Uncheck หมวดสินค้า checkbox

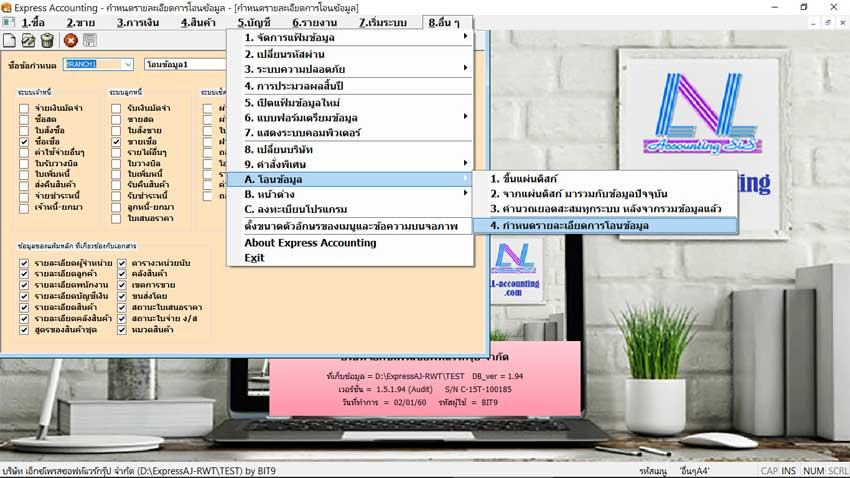tap(122, 330)
